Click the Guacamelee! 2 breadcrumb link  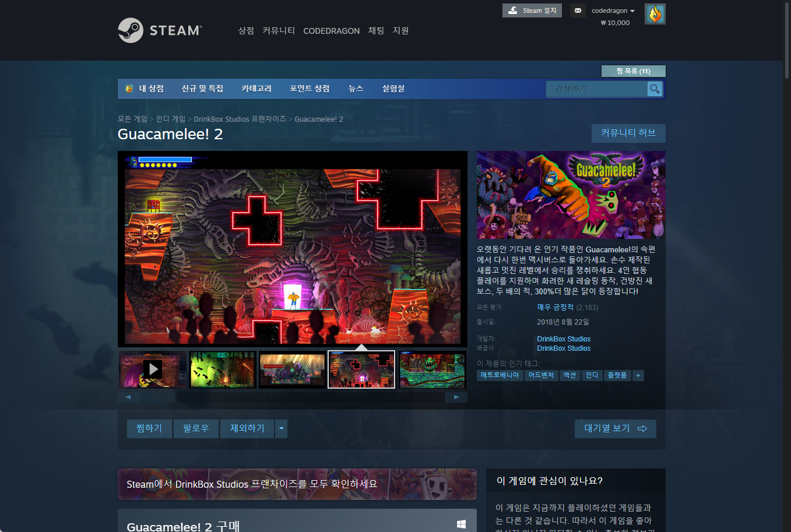coord(319,119)
